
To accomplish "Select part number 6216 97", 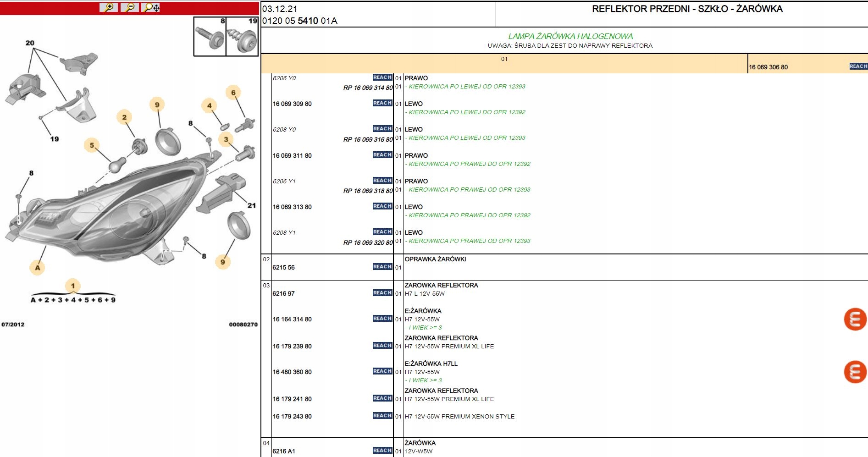I will click(284, 294).
